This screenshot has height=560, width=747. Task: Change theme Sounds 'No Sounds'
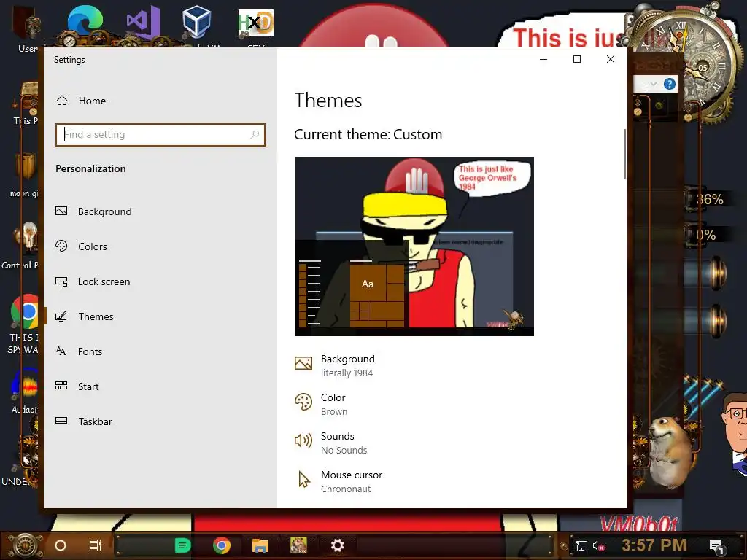pos(330,443)
